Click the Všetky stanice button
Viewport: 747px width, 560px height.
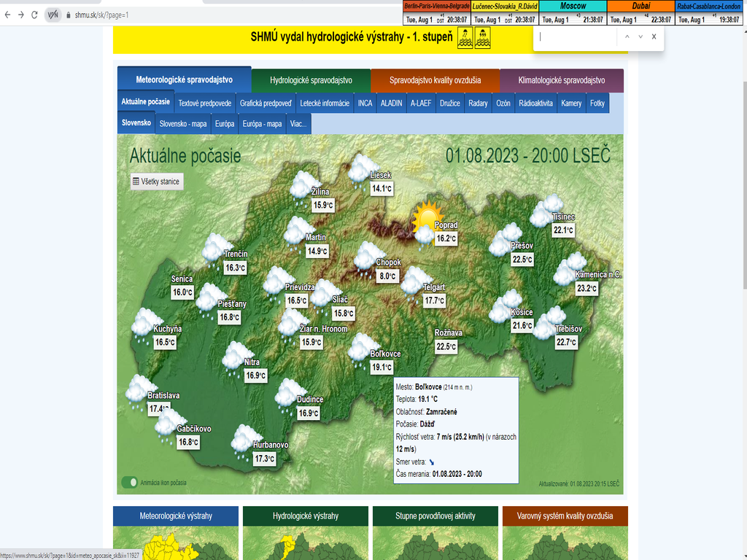156,182
